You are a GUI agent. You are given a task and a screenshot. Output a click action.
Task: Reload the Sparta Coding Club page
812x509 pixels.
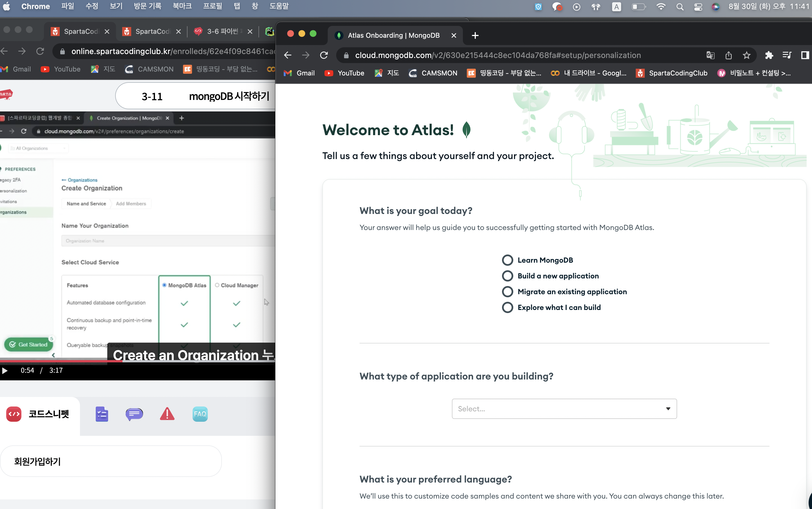[x=40, y=51]
